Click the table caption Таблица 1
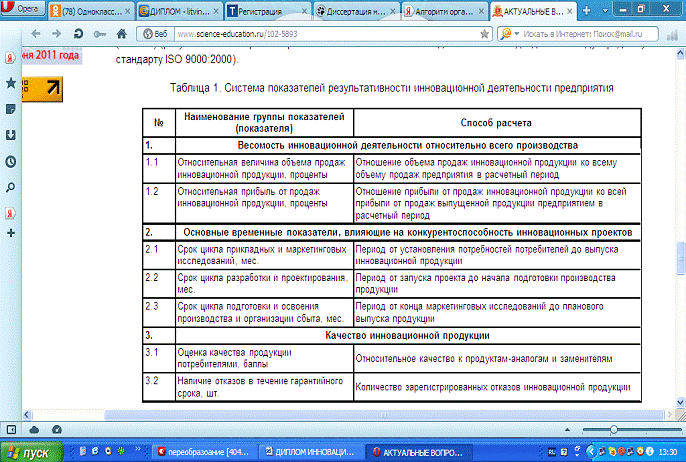 point(392,88)
